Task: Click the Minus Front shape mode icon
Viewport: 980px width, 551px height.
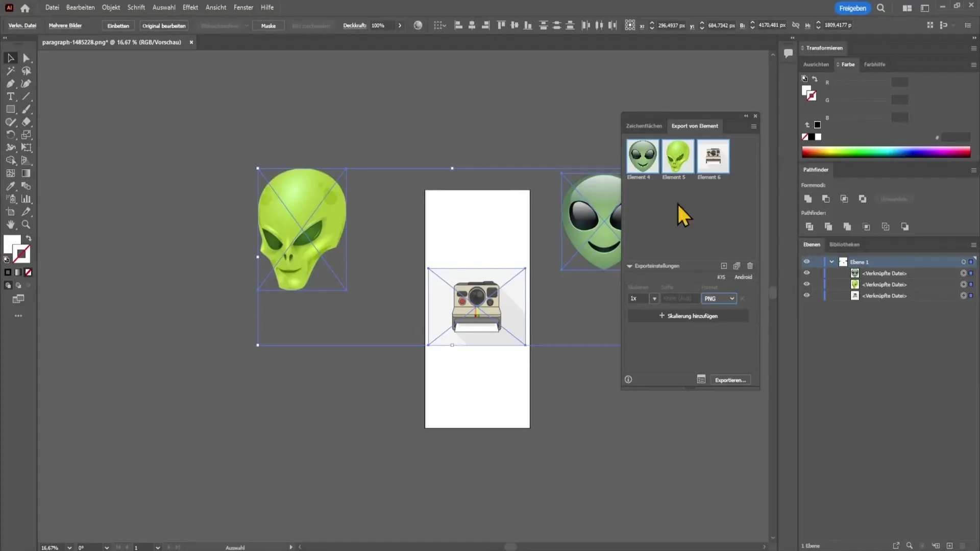Action: tap(826, 199)
